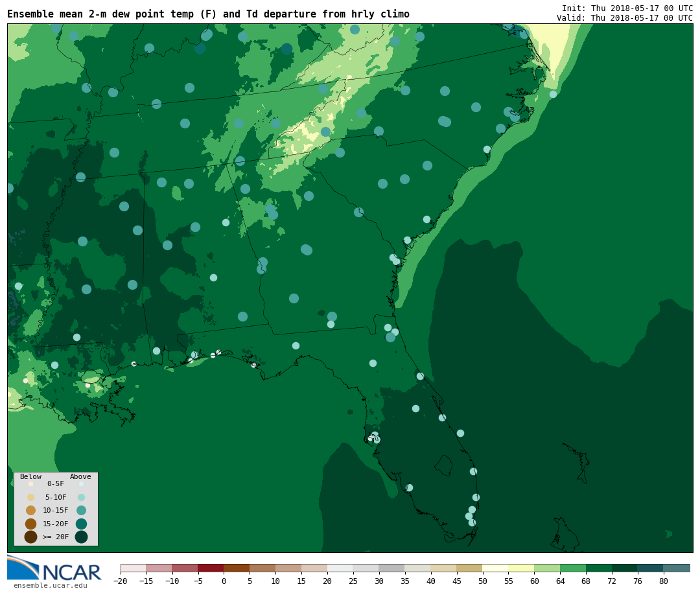Pick the 60 to 64 light green swatch
The height and width of the screenshot is (593, 700).
pyautogui.click(x=547, y=568)
